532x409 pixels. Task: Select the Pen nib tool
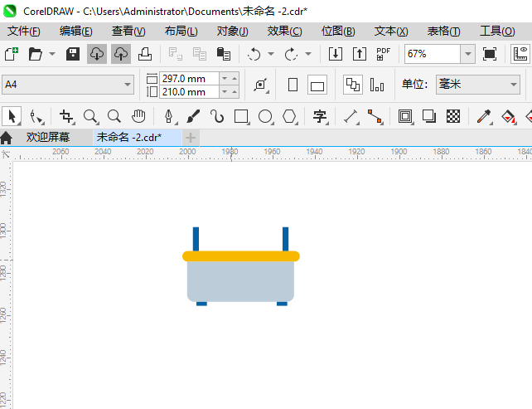[x=169, y=116]
